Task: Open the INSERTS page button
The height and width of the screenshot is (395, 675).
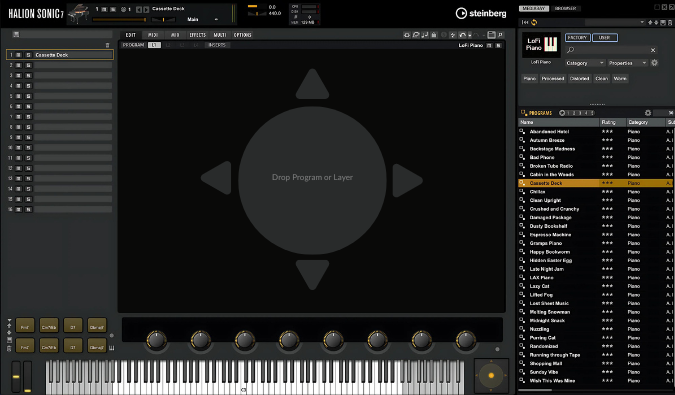Action: tap(217, 45)
